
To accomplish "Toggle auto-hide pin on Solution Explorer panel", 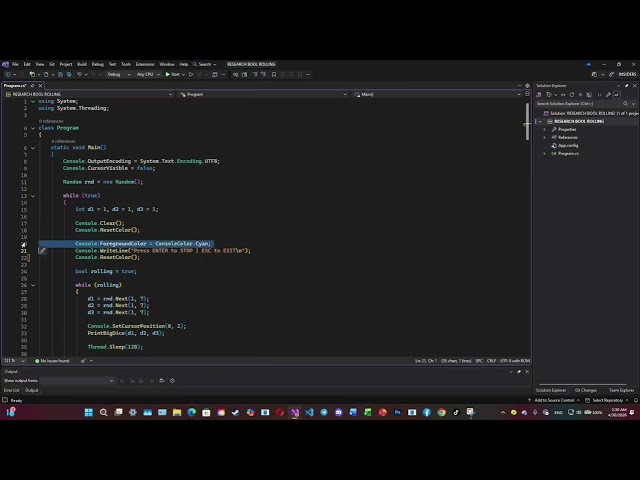I will [x=627, y=86].
